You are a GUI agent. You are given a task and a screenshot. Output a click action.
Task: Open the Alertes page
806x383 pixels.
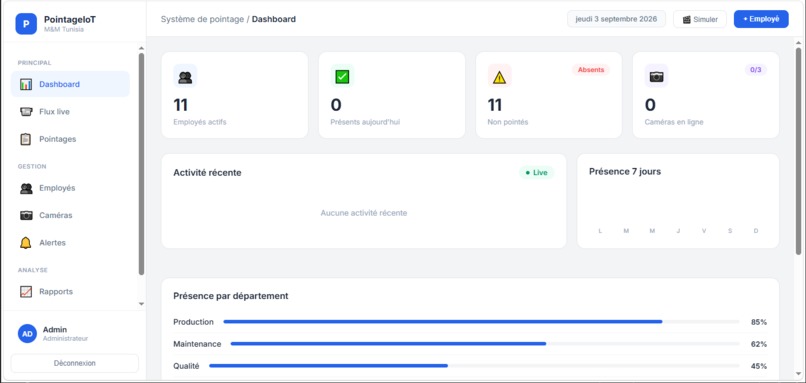pyautogui.click(x=70, y=243)
